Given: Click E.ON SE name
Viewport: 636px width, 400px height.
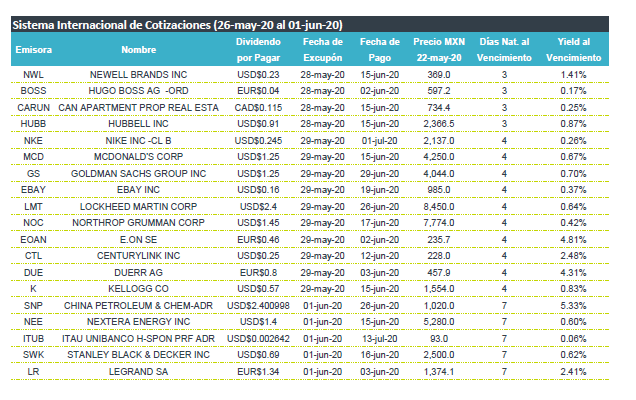Looking at the screenshot, I should coord(138,240).
